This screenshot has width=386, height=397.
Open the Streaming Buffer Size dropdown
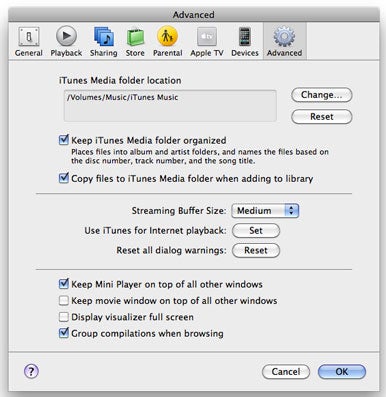coord(265,211)
